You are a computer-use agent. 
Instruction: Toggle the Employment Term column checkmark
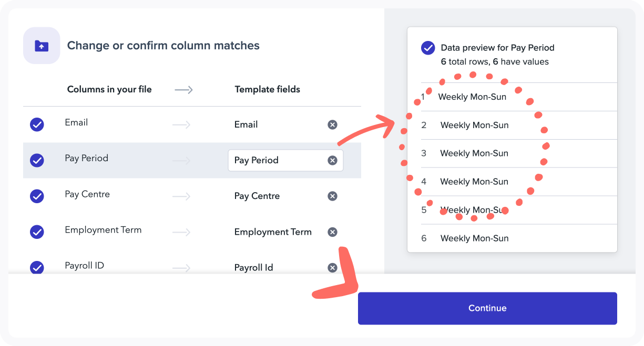(x=37, y=232)
